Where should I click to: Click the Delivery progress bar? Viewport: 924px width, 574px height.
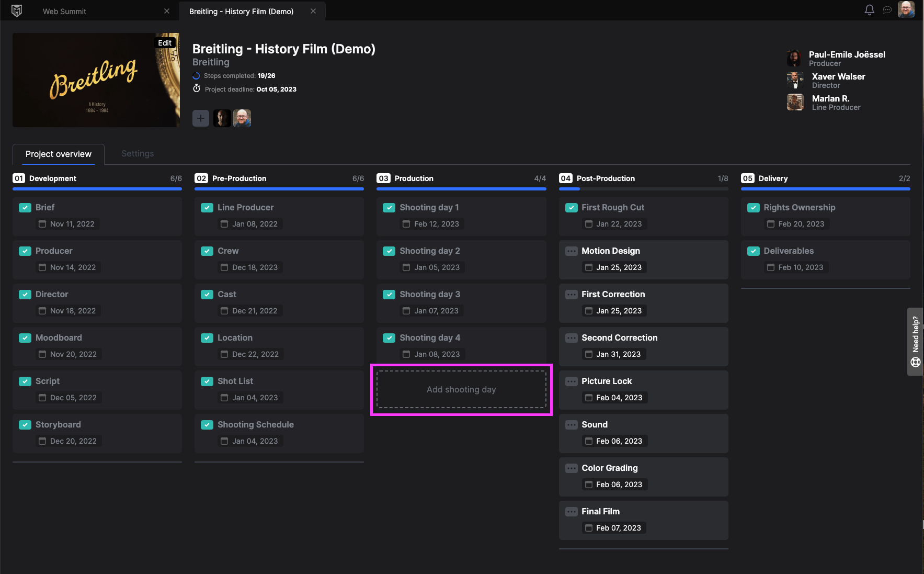[825, 188]
